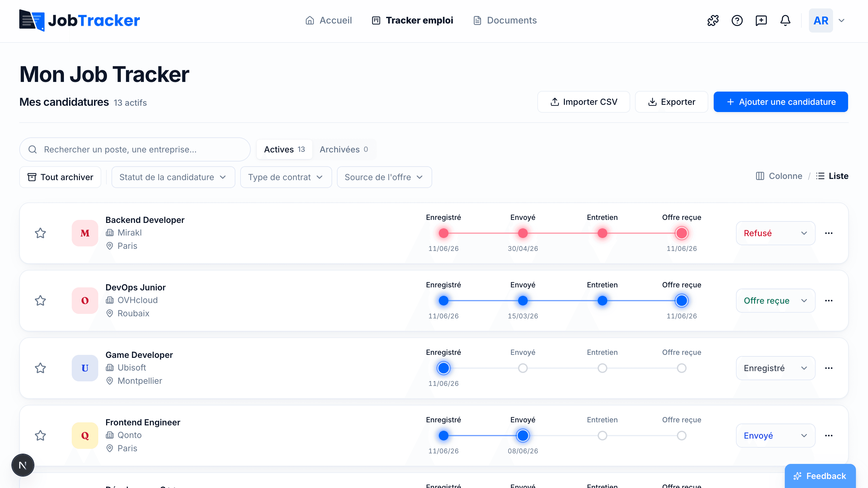Open Frontend Engineer job title

tap(143, 422)
